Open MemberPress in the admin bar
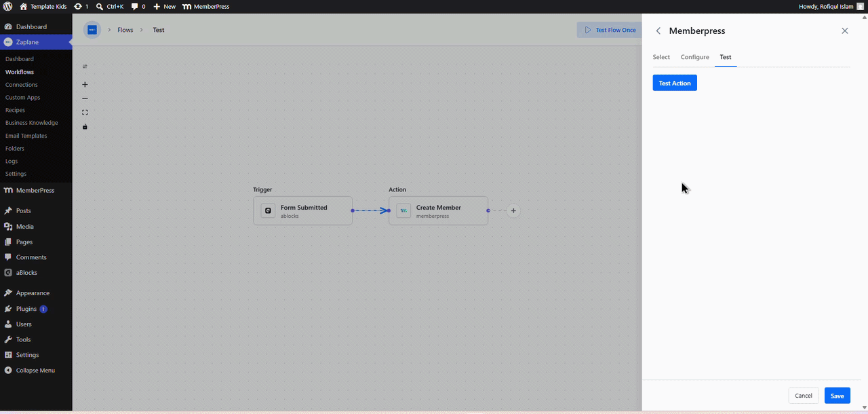868x414 pixels. [206, 6]
